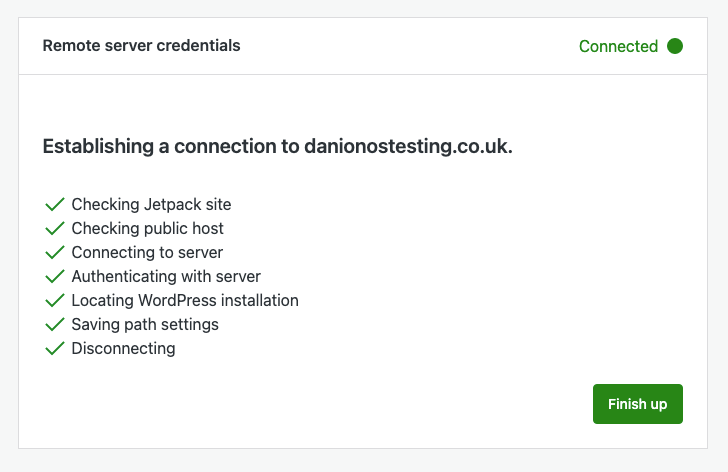Click the Remote server credentials header

(141, 46)
